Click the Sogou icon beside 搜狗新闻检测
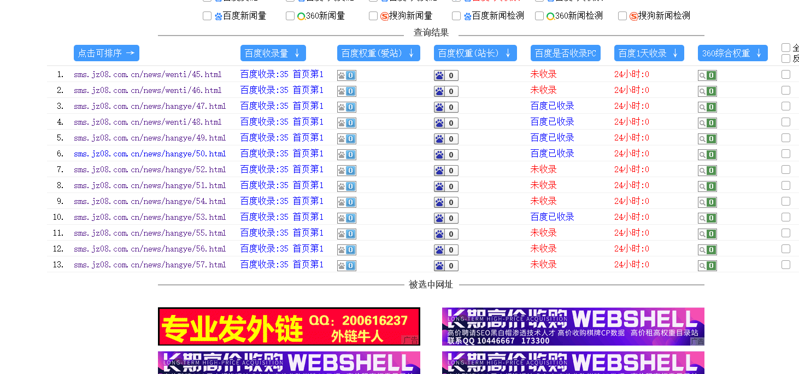Viewport: 799px width, 374px height. click(633, 16)
